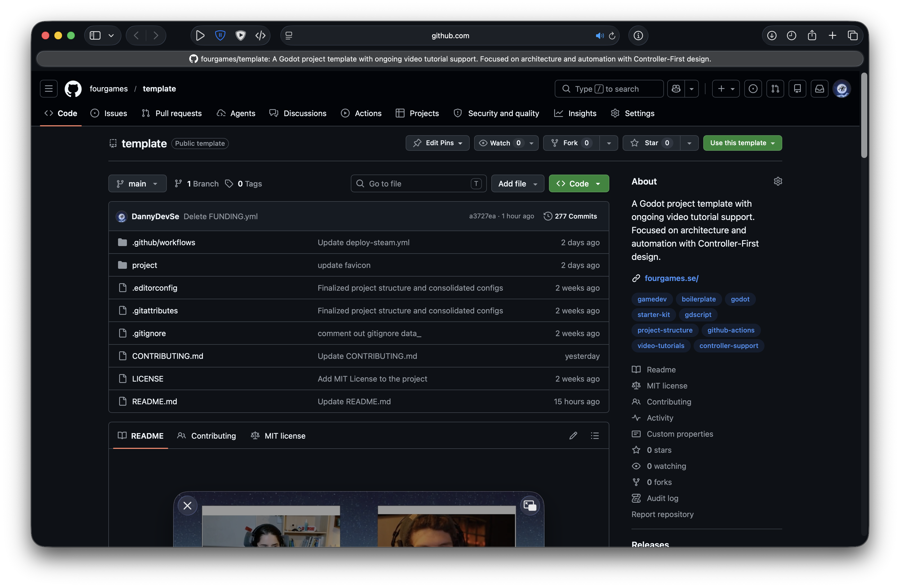
Task: Expand the Create new plus dropdown
Action: point(726,89)
